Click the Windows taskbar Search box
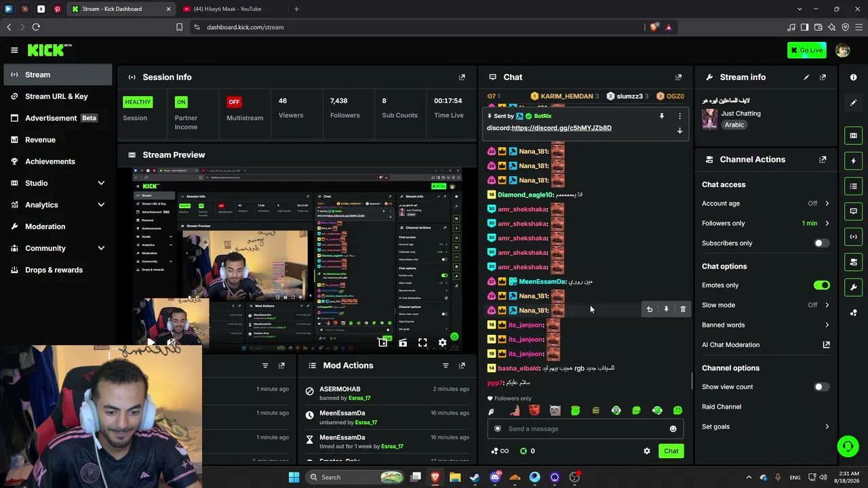This screenshot has height=488, width=868. point(356,477)
